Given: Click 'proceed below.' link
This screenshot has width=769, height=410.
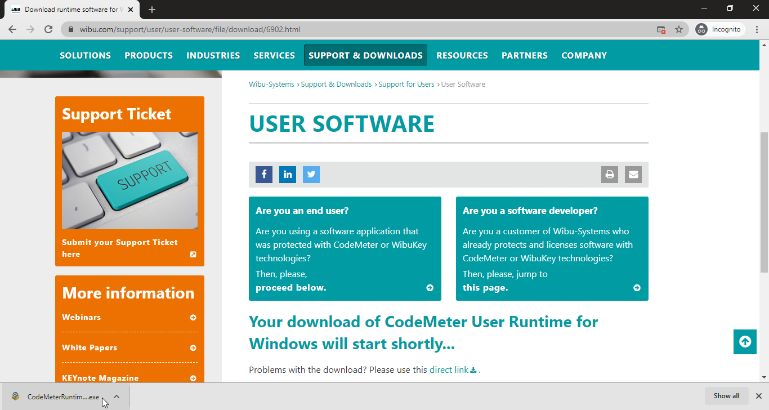Looking at the screenshot, I should [291, 288].
